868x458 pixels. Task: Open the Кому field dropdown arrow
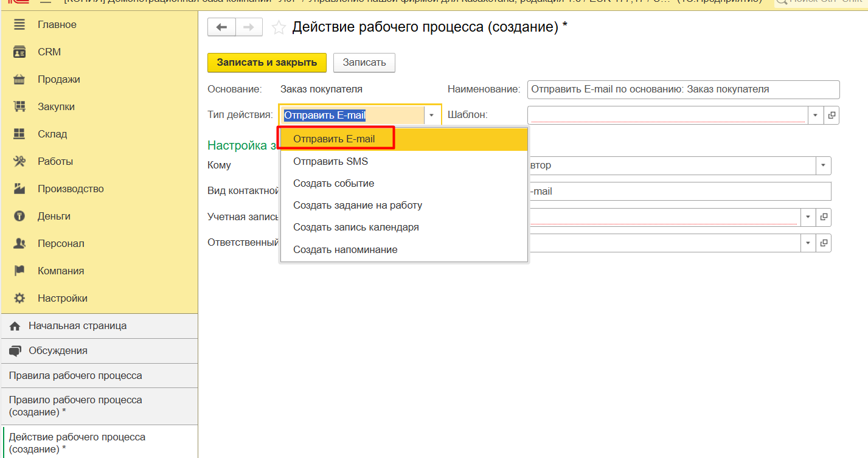tap(823, 165)
